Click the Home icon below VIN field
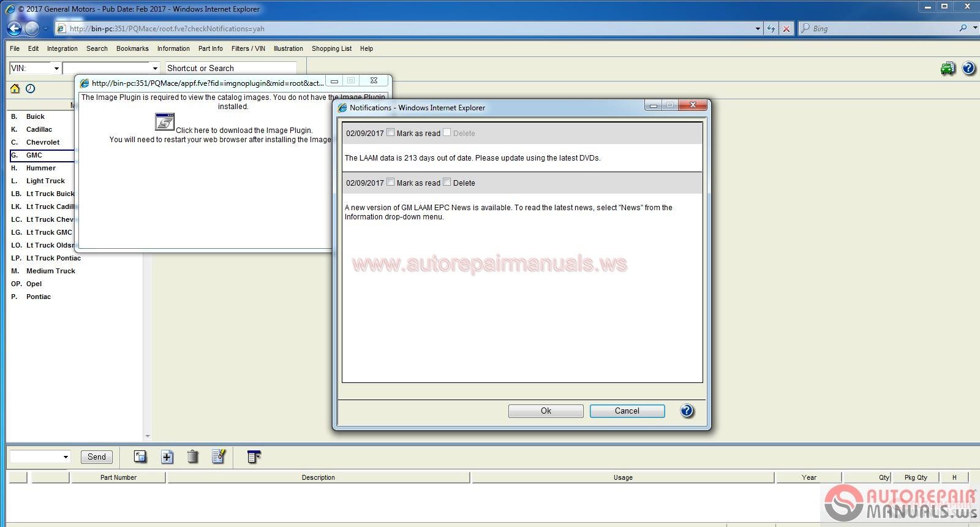980x527 pixels. coord(15,89)
